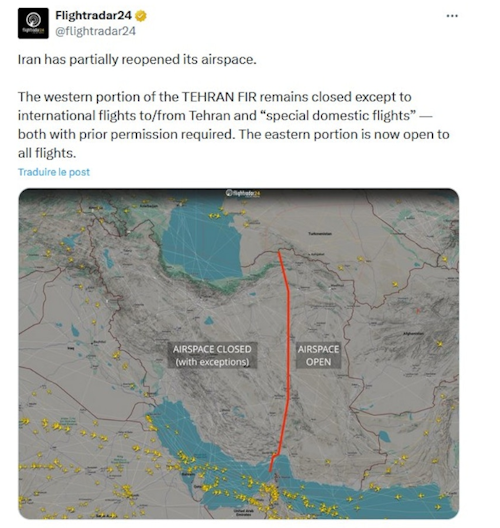Click the Caspian Sea area on map
Viewport: 500px width, 528px height.
tap(202, 244)
